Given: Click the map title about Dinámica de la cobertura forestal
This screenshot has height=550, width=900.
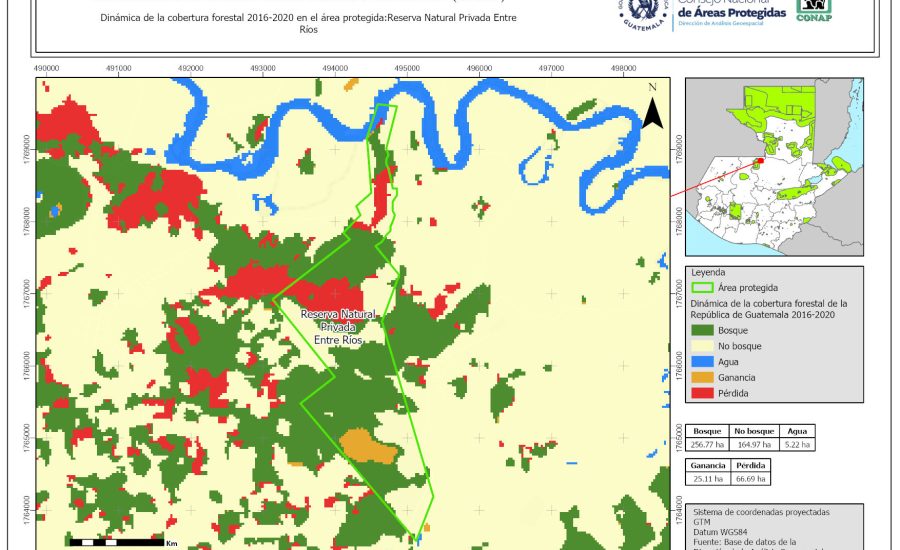Looking at the screenshot, I should pyautogui.click(x=309, y=24).
